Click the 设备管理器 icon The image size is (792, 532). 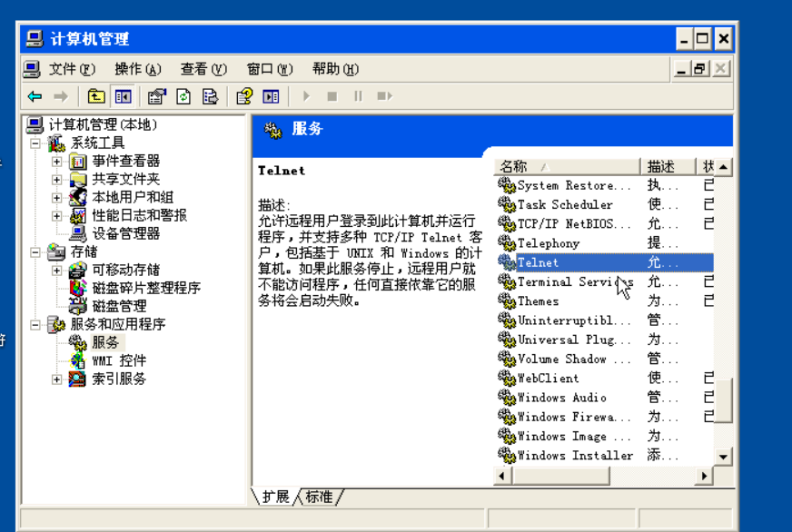tap(78, 233)
